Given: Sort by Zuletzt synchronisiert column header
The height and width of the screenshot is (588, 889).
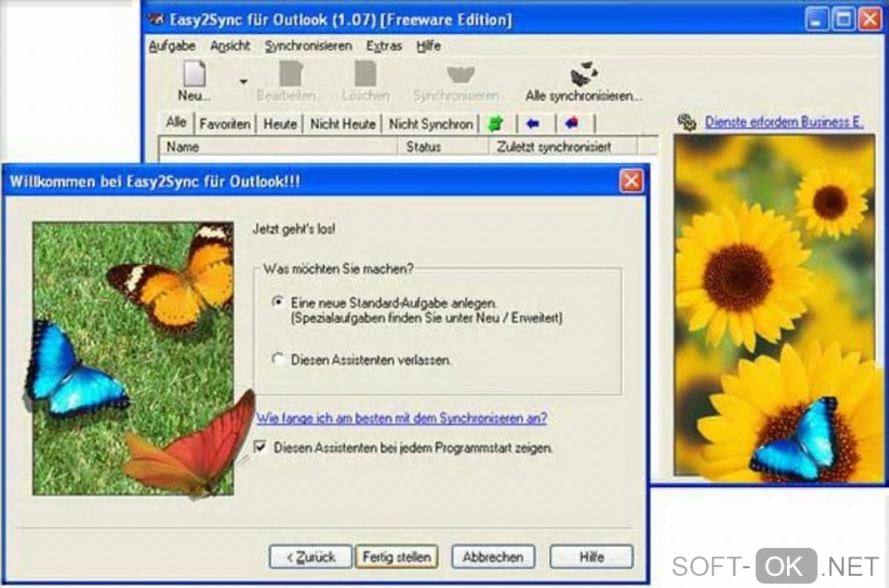Looking at the screenshot, I should coord(564,146).
